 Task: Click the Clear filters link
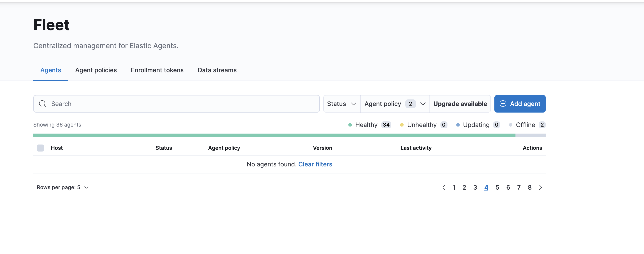coord(315,164)
